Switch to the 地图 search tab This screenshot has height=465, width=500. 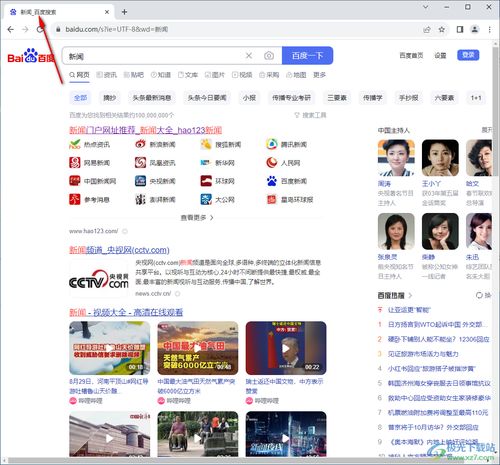click(x=296, y=75)
